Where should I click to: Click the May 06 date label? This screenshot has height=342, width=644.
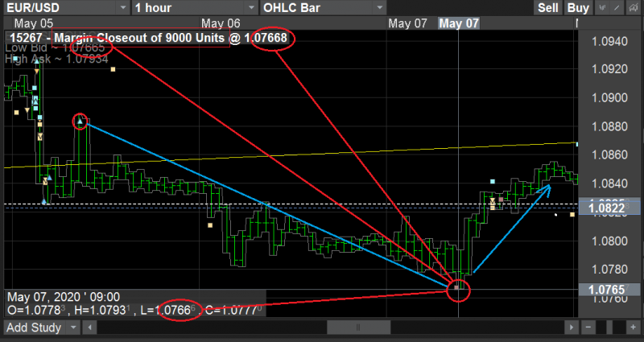(221, 23)
